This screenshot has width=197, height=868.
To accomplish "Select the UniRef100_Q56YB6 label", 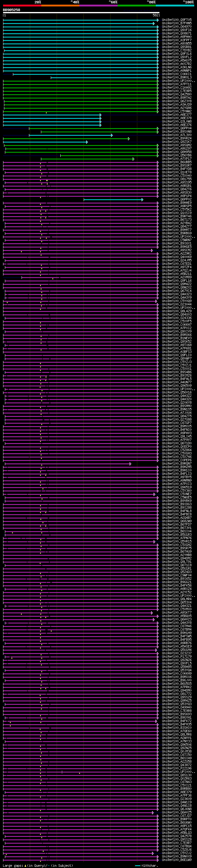I will click(x=177, y=155).
